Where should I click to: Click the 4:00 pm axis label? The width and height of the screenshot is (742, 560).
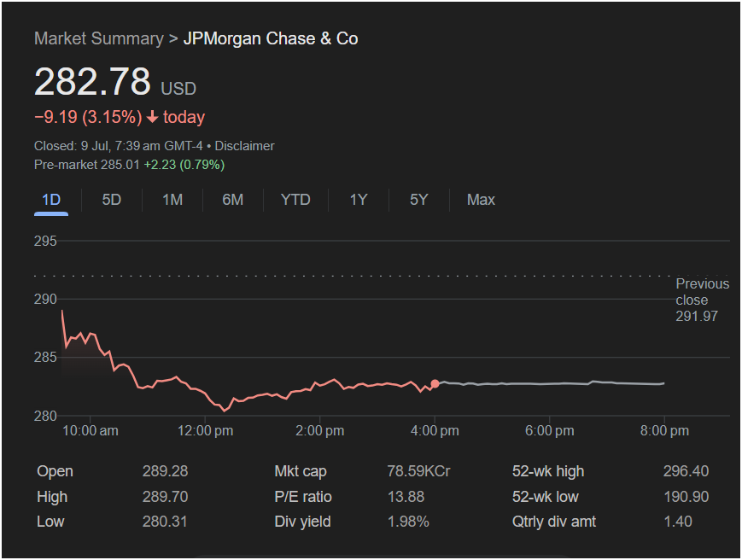pos(435,431)
